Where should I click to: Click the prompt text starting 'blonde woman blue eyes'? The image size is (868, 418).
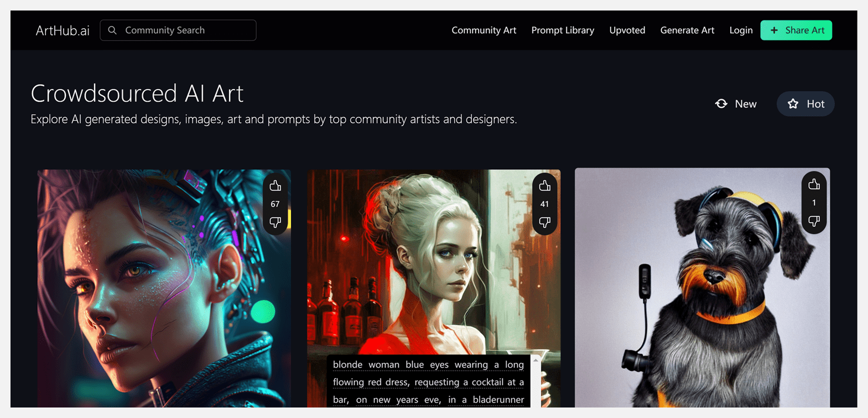coord(428,382)
